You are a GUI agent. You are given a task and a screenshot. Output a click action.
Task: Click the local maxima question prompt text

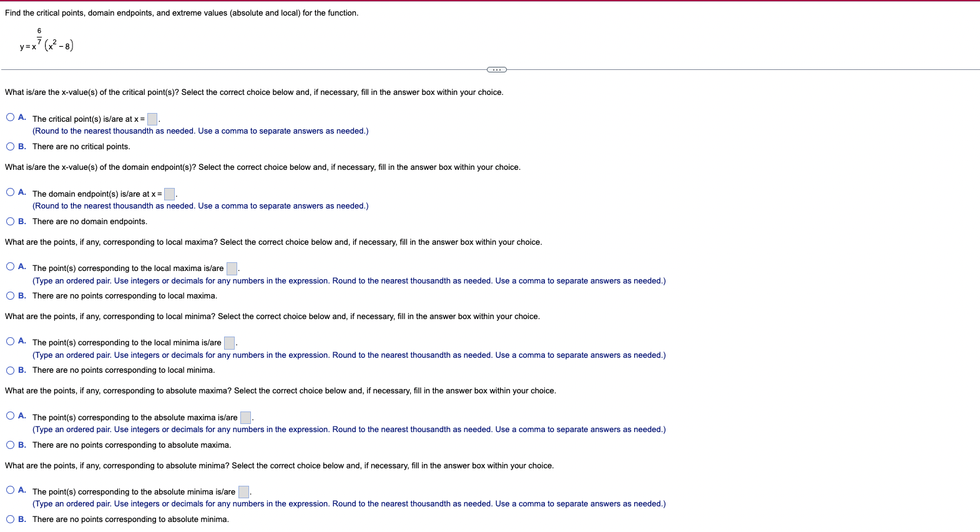(x=273, y=242)
